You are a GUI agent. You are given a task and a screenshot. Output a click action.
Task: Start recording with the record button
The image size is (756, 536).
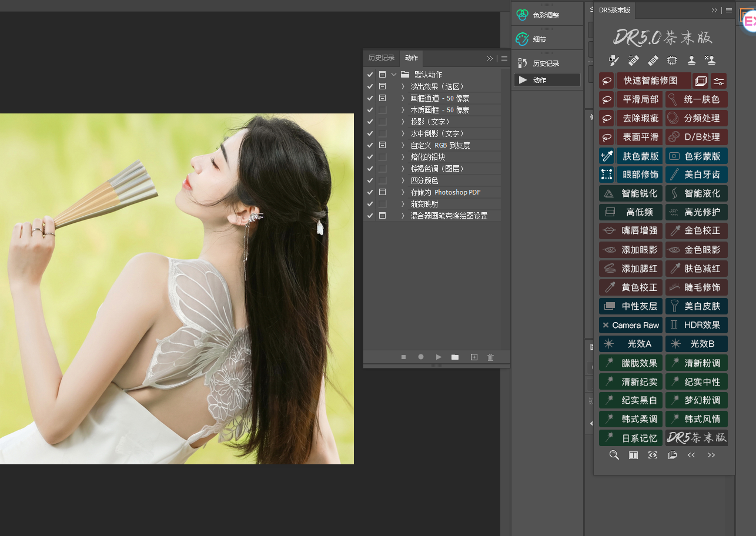tap(421, 357)
